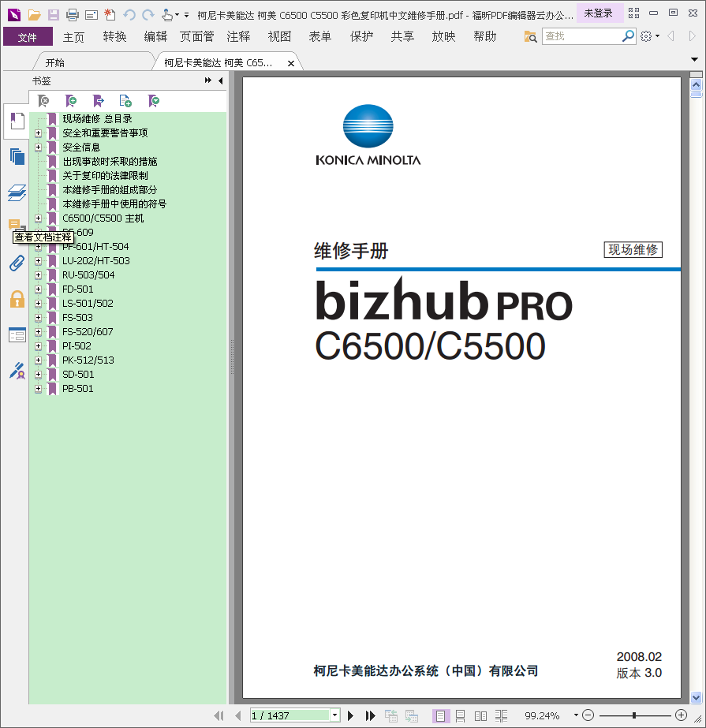Screen dimensions: 706x728
Task: Expand the C6500/C5500 主机 bookmark
Action: tap(38, 218)
